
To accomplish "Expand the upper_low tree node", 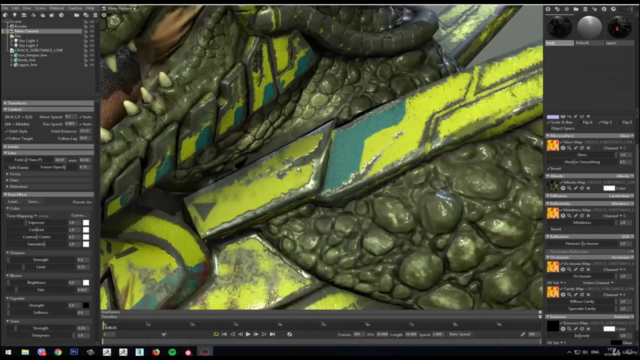I will (11, 65).
